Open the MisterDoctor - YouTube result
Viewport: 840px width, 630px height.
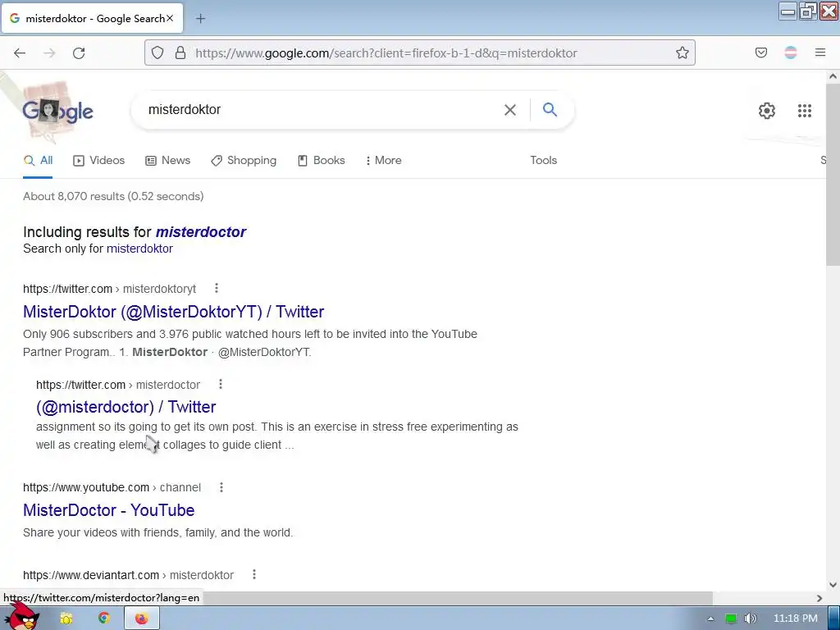pos(109,510)
